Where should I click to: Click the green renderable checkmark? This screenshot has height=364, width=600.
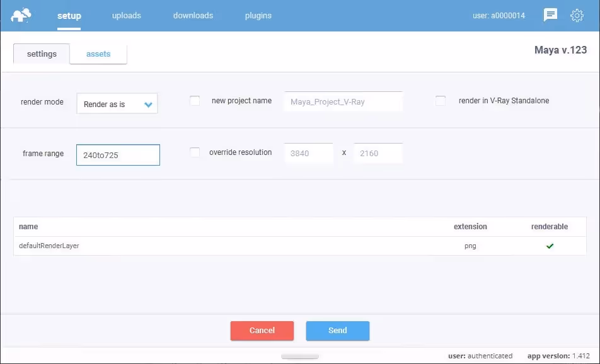point(550,246)
